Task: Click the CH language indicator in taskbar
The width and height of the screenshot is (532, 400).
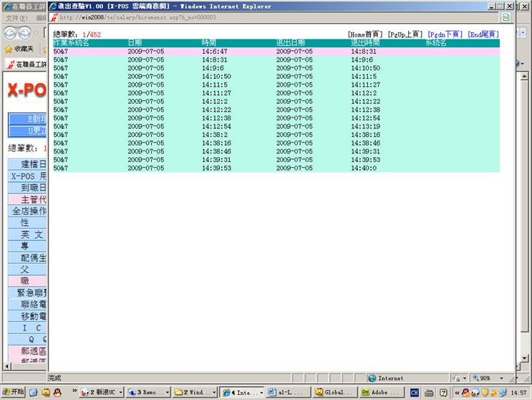Action: [415, 392]
